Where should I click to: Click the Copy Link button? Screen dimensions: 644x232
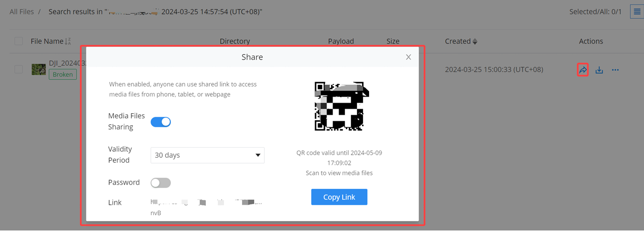pos(339,197)
